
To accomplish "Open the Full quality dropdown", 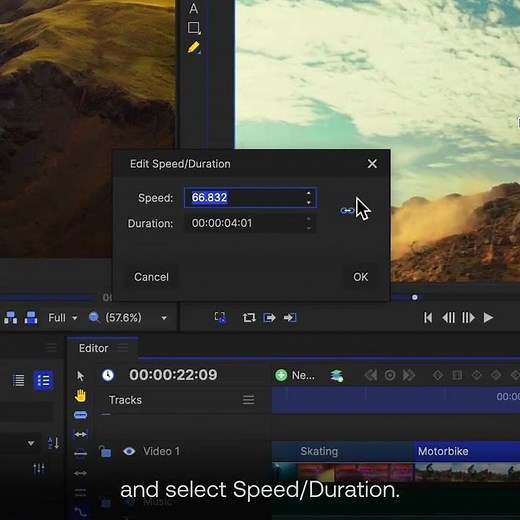I will [63, 318].
